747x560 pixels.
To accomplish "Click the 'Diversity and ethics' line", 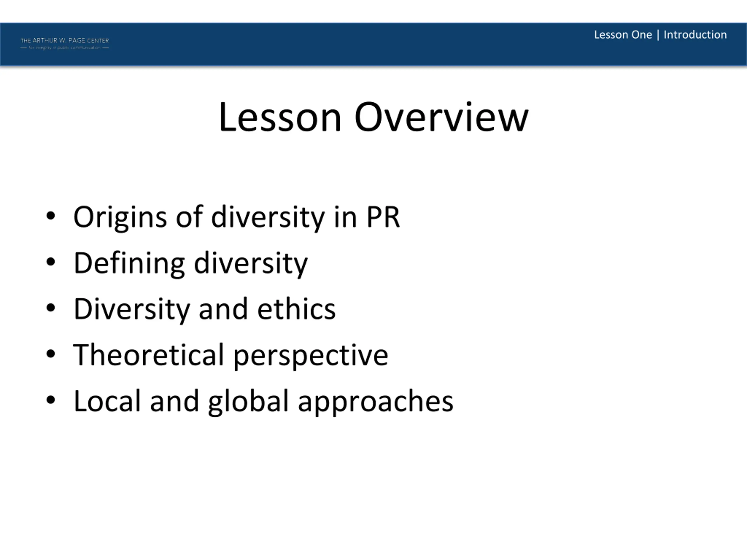I will coord(205,309).
